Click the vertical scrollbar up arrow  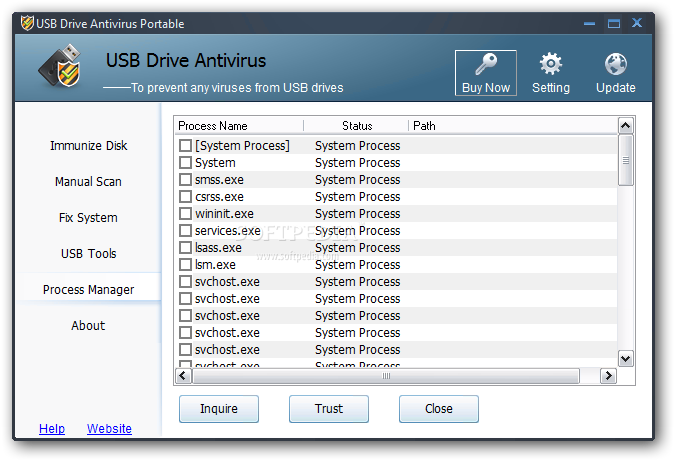[625, 126]
